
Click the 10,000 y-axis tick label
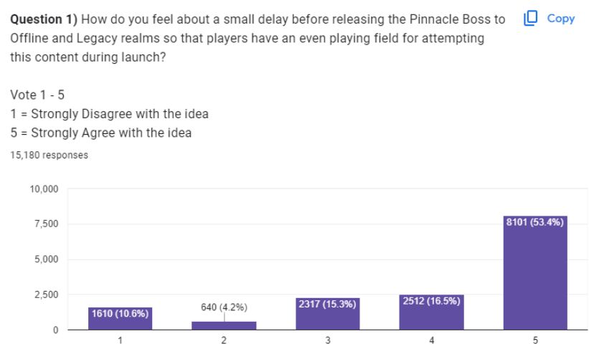(x=43, y=189)
